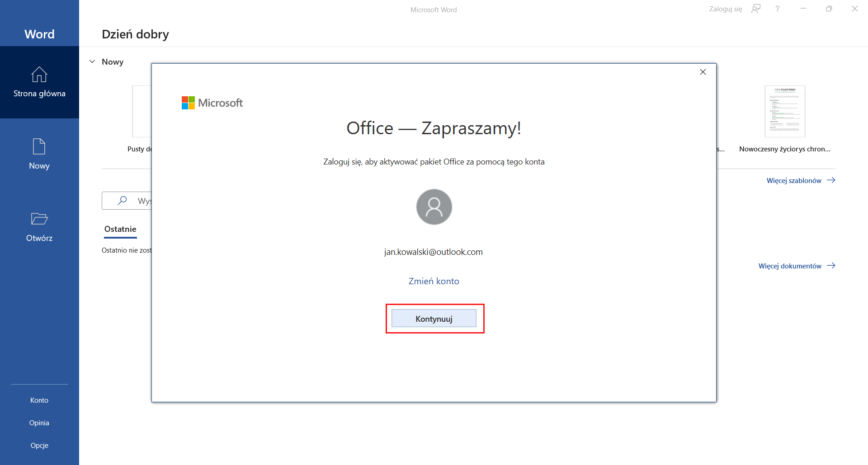This screenshot has height=465, width=868.
Task: Click the Zmień konto link
Action: (x=434, y=281)
